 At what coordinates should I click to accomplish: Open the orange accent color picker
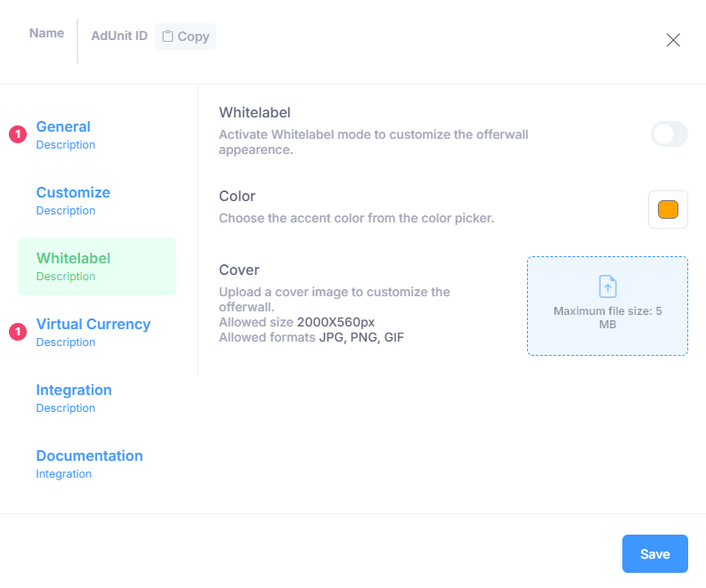668,210
